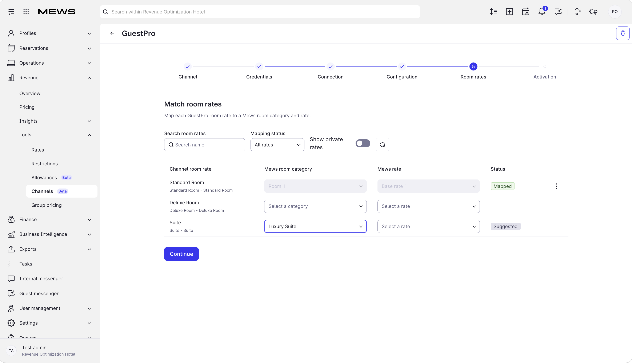Open the Suite rate dropdown
This screenshot has width=632, height=364.
(x=428, y=226)
